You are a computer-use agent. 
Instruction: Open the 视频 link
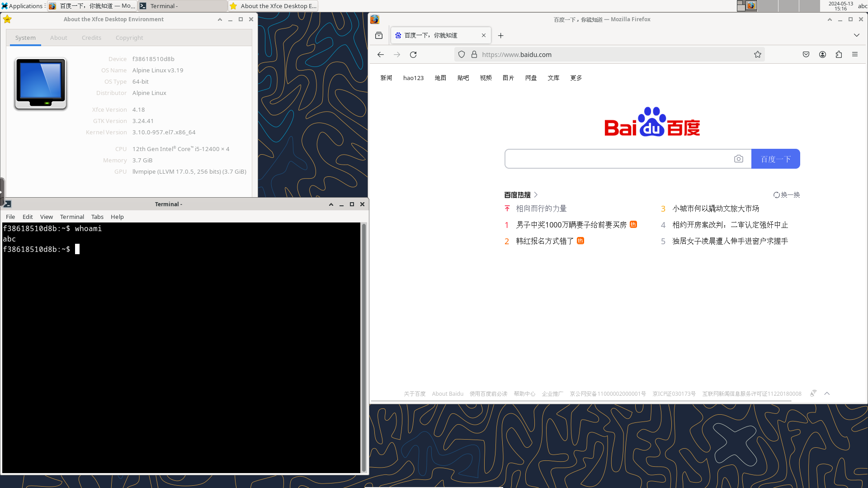point(486,78)
